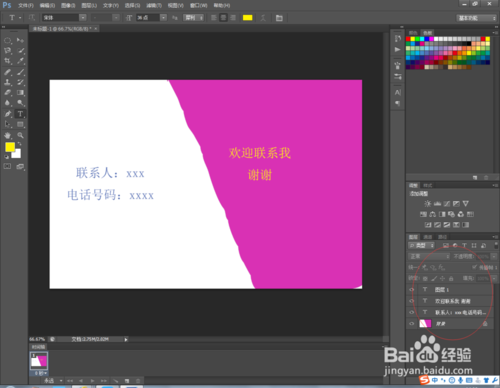The image size is (500, 388).
Task: Select the Blur tool
Action: point(8,103)
